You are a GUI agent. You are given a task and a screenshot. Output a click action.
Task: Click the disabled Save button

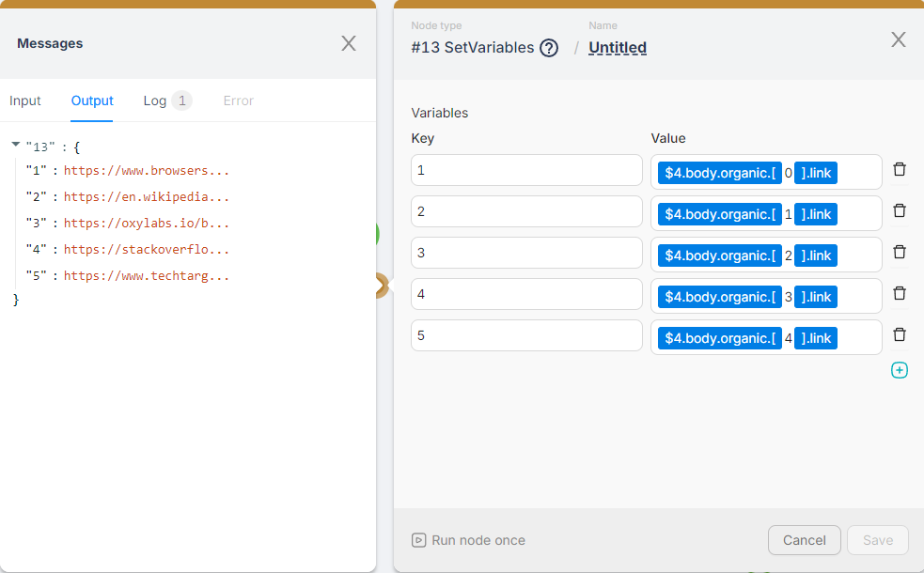pos(877,540)
